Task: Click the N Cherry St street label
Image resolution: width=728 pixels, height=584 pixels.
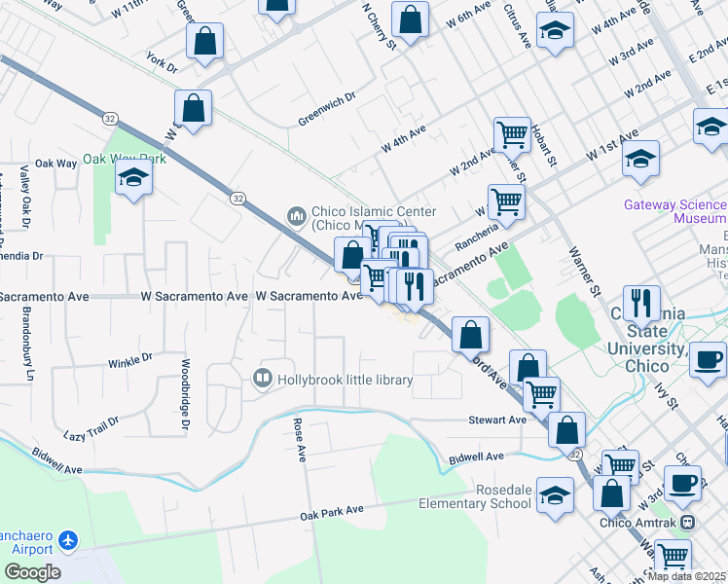Action: click(380, 27)
